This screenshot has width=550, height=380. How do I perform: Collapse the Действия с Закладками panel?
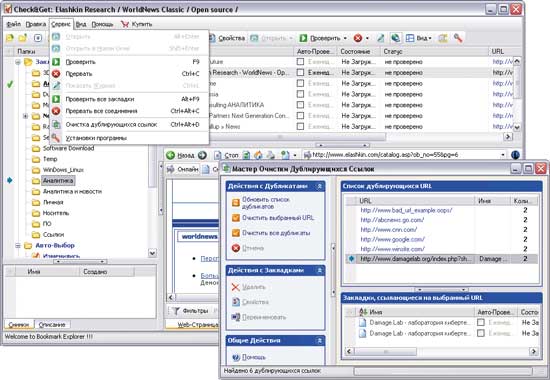click(x=320, y=271)
